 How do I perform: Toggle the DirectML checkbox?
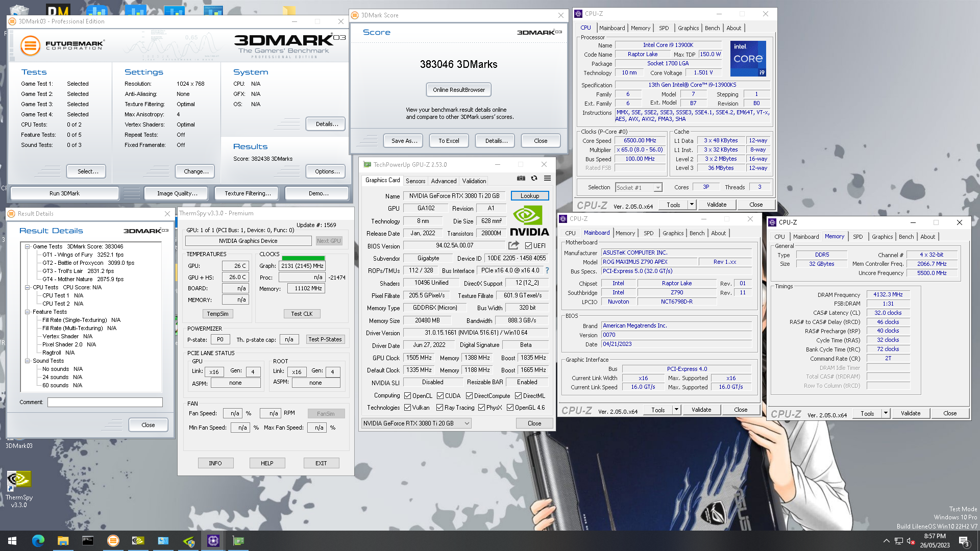(518, 395)
